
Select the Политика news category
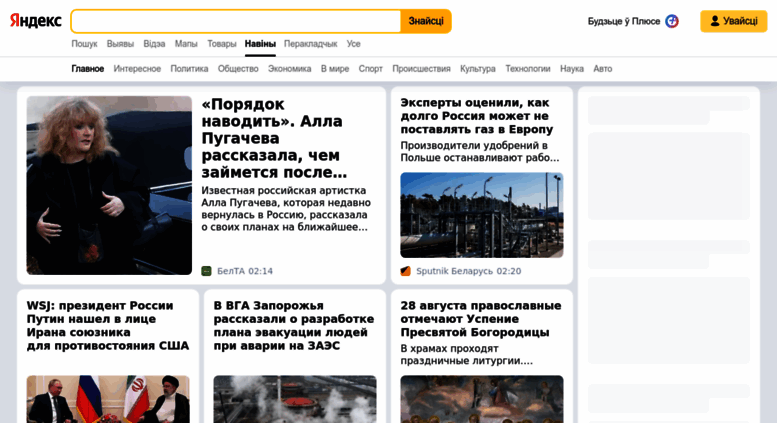coord(189,68)
